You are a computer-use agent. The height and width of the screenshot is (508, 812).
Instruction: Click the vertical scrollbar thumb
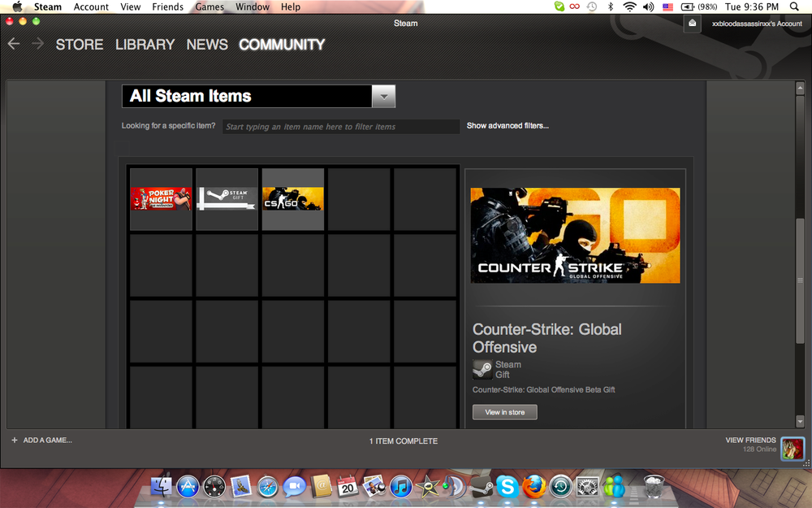(800, 280)
